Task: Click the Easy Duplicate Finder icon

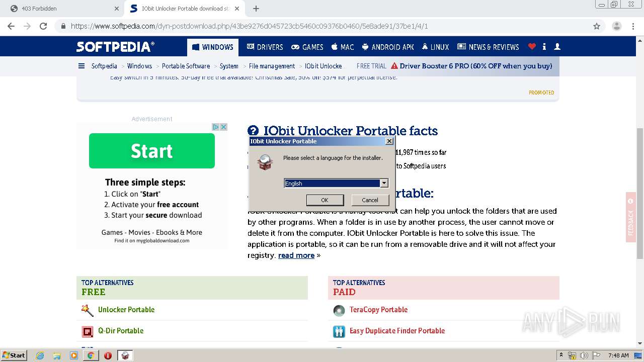Action: 339,331
